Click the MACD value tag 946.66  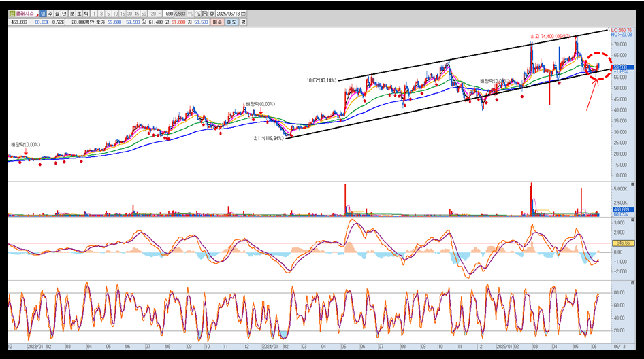(x=623, y=243)
